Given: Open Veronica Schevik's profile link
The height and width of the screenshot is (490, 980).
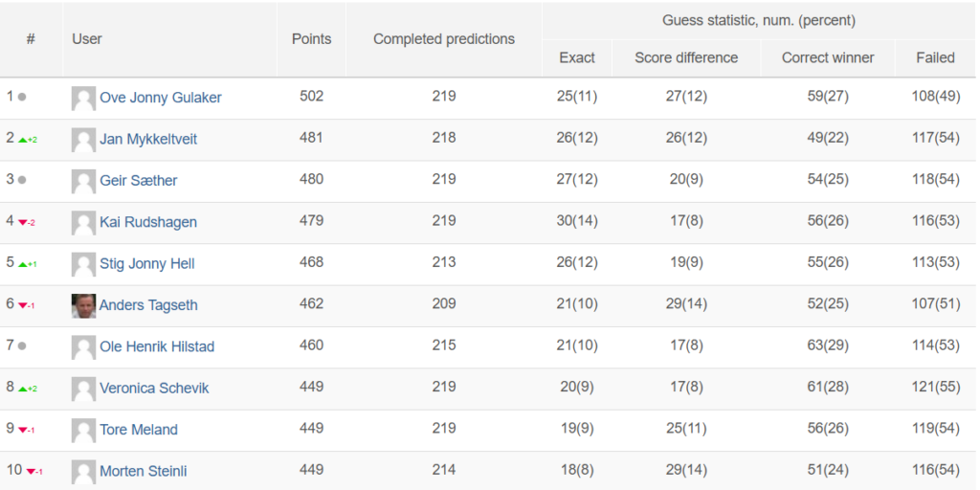Looking at the screenshot, I should 154,389.
